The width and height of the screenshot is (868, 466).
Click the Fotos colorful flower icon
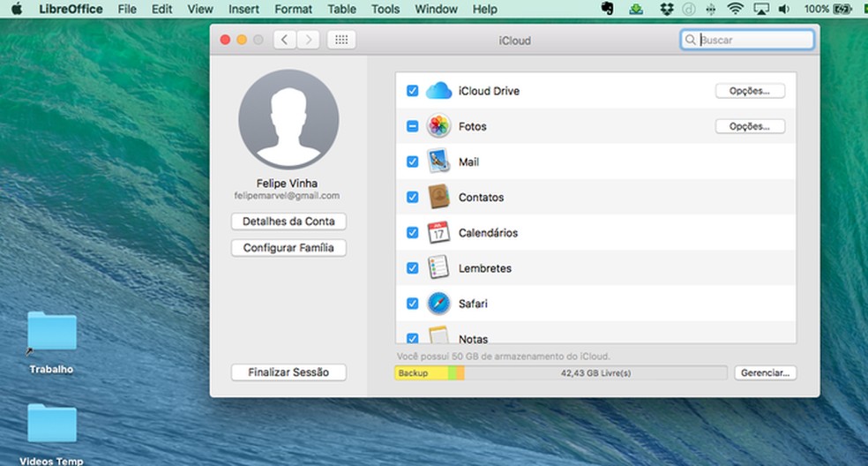pos(438,126)
